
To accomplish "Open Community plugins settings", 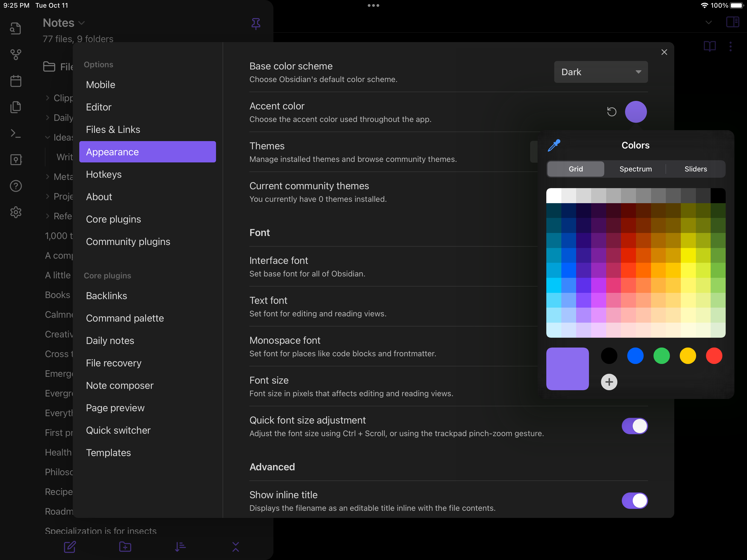I will (x=128, y=241).
